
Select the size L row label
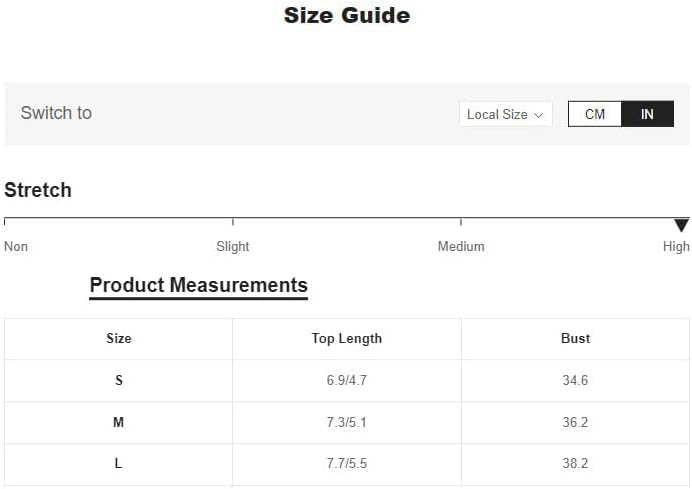(x=119, y=464)
